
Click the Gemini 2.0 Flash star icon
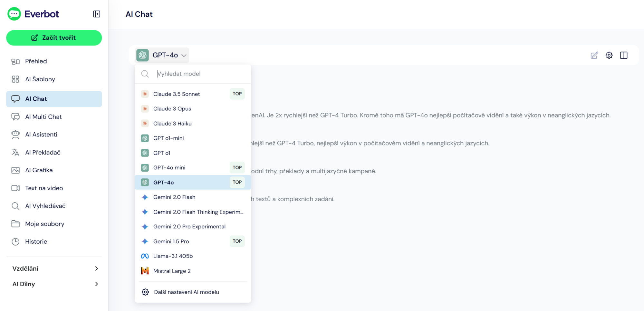(x=145, y=197)
